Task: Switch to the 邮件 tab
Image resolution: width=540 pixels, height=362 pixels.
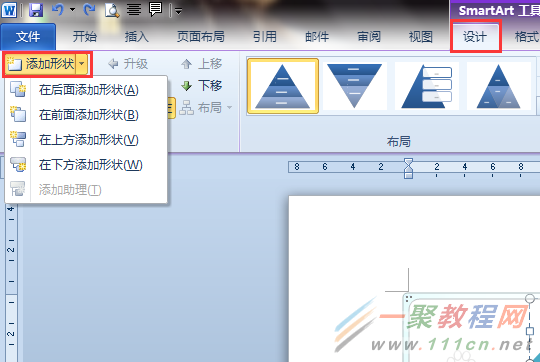Action: tap(317, 36)
